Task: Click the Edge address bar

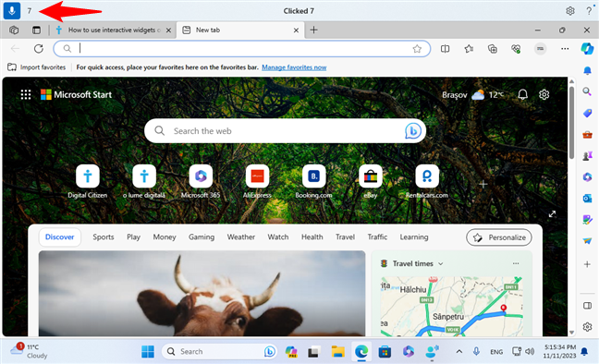Action: [x=242, y=49]
